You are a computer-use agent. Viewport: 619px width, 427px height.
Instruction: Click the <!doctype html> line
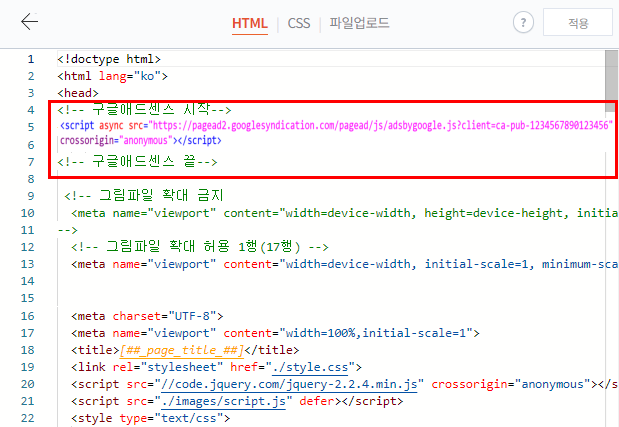pyautogui.click(x=109, y=59)
